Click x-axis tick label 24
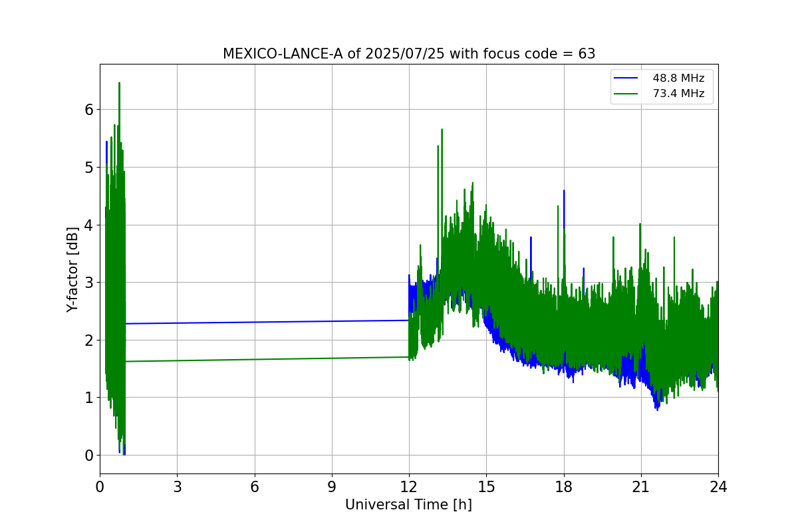798x532 pixels. (x=718, y=487)
